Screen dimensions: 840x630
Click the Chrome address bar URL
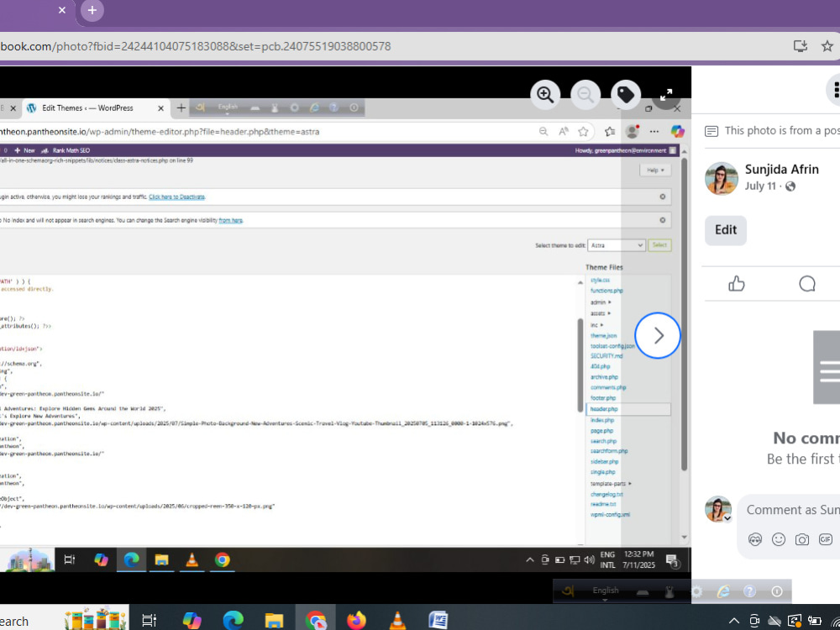pos(195,46)
